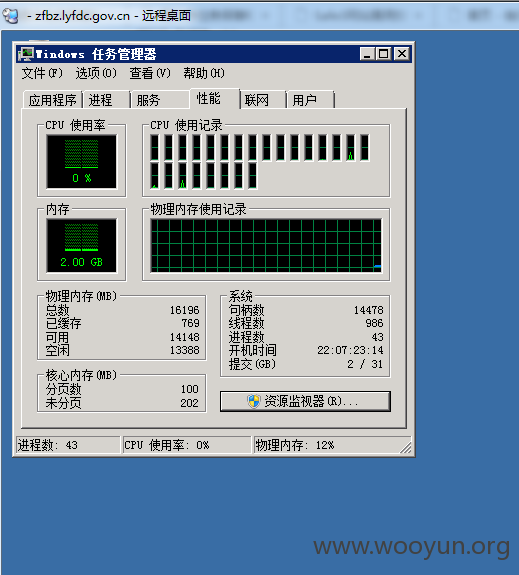Open 资源监视器(R)... button
Screen dimensions: 519x575
pyautogui.click(x=305, y=401)
